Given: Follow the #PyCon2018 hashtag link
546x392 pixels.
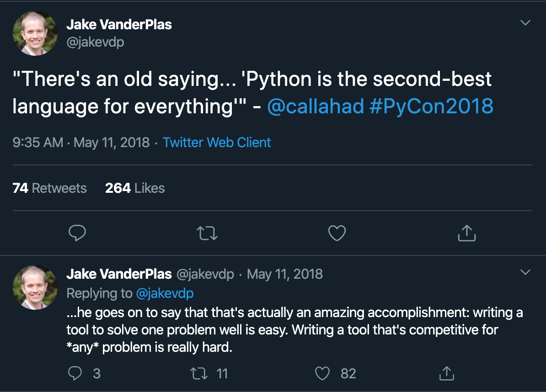Looking at the screenshot, I should pyautogui.click(x=431, y=106).
